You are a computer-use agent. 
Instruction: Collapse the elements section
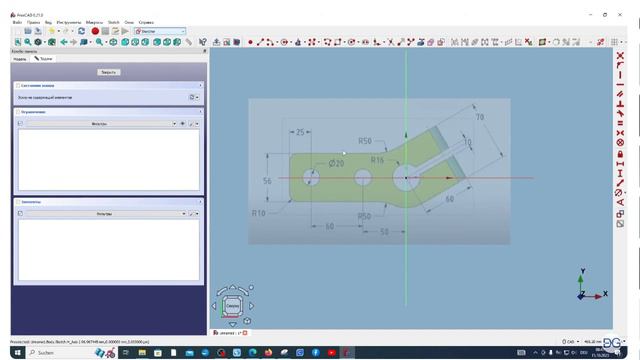(200, 202)
